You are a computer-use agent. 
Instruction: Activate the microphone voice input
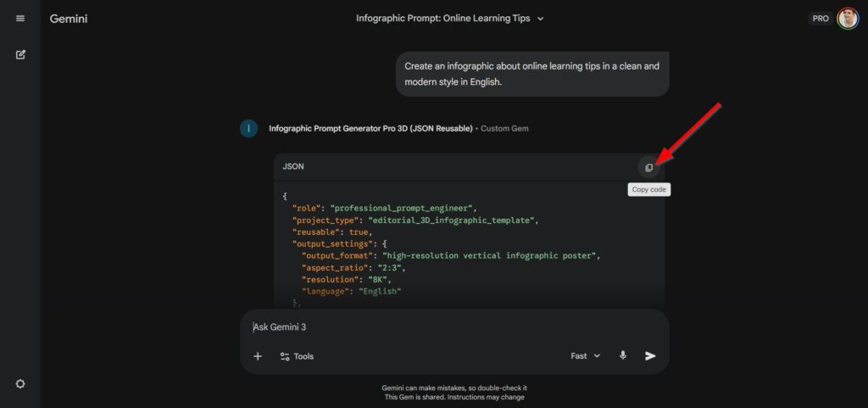click(x=623, y=355)
